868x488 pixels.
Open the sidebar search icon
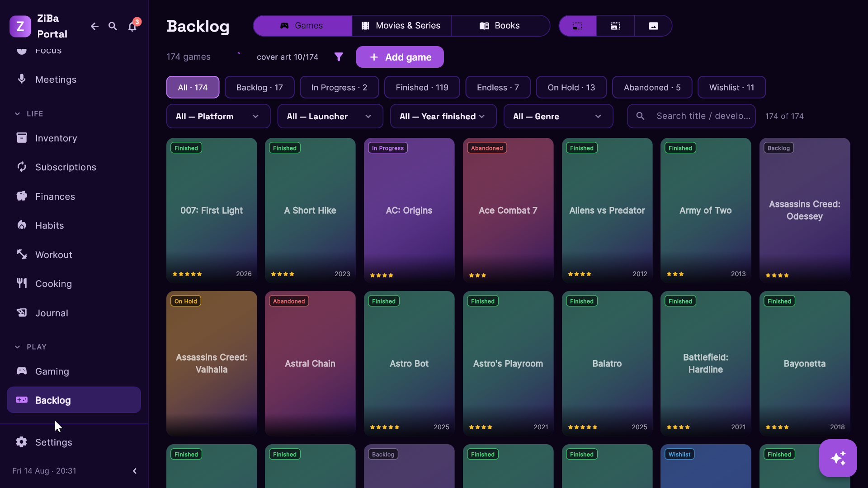[x=113, y=26]
